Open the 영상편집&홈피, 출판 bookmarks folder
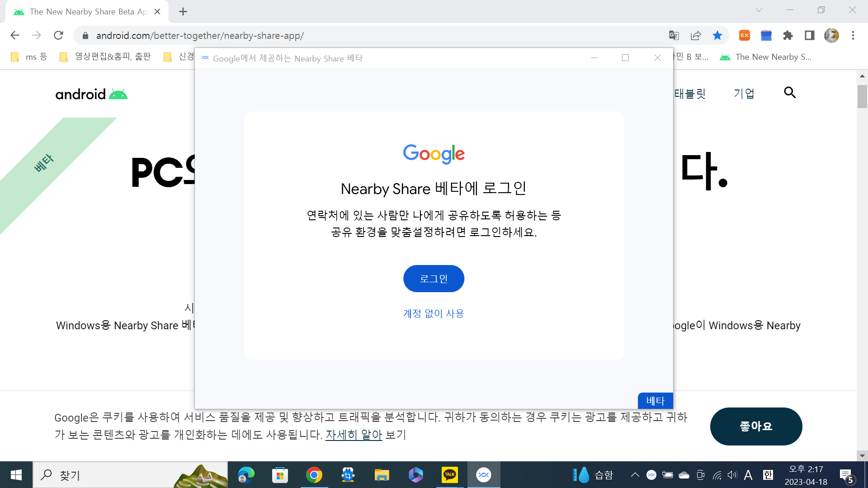 coord(106,57)
